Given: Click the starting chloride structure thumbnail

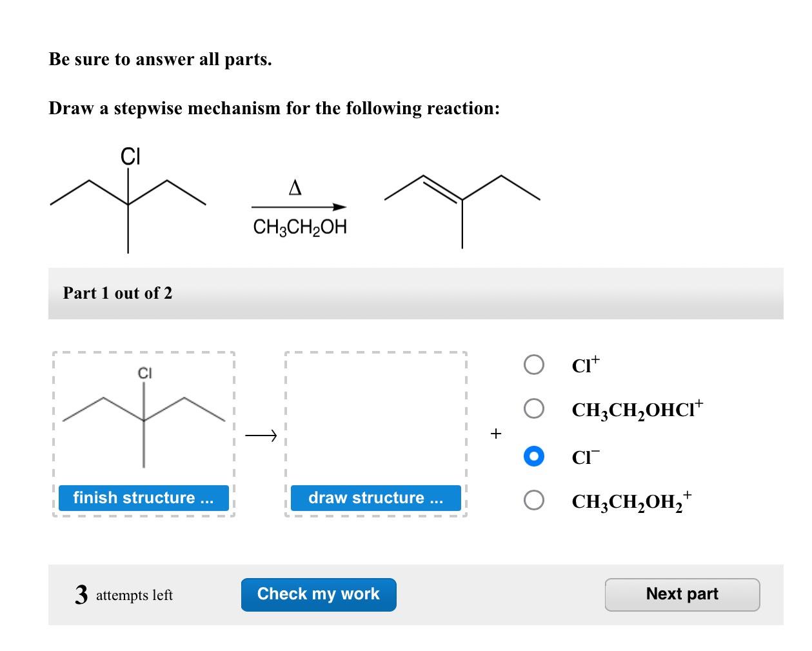Looking at the screenshot, I should click(x=143, y=419).
